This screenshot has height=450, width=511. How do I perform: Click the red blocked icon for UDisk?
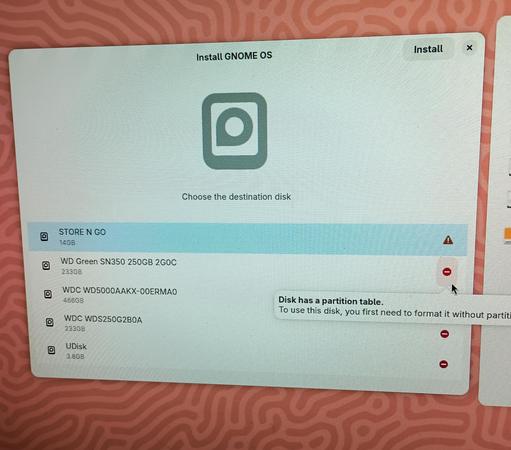[x=443, y=364]
